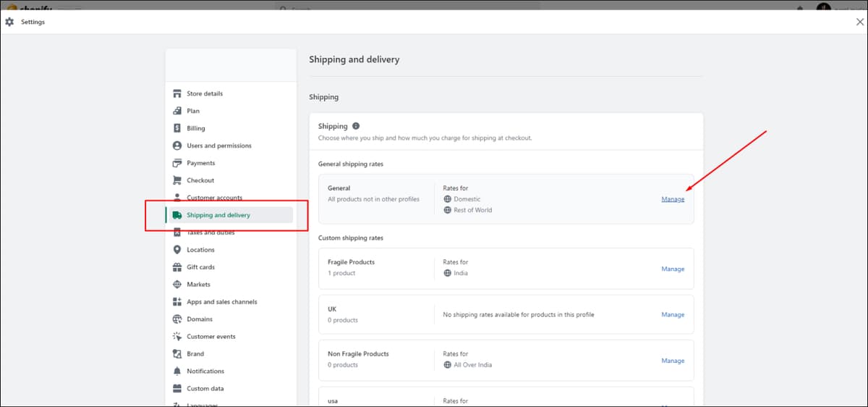This screenshot has height=407, width=868.
Task: Click the globe icon next to Rest of World
Action: click(x=447, y=211)
